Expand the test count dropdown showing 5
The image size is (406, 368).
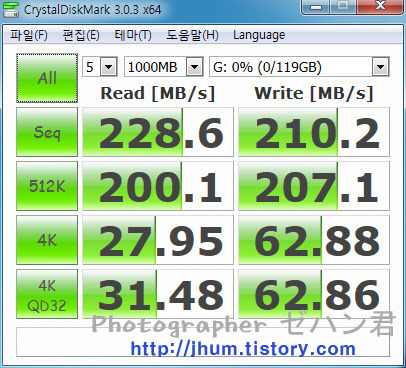[108, 67]
